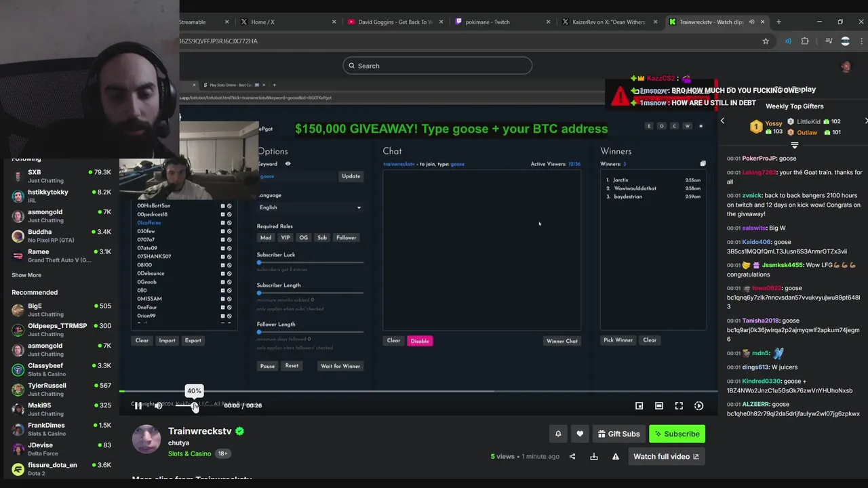Image resolution: width=868 pixels, height=488 pixels.
Task: Close the Home / X tab
Action: [334, 22]
